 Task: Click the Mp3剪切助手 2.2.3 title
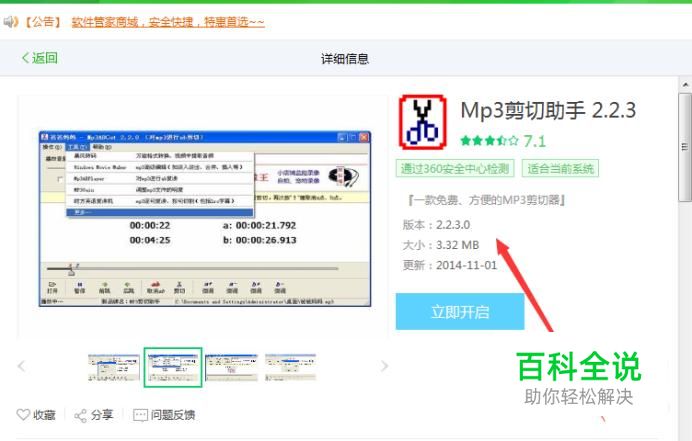click(x=548, y=110)
